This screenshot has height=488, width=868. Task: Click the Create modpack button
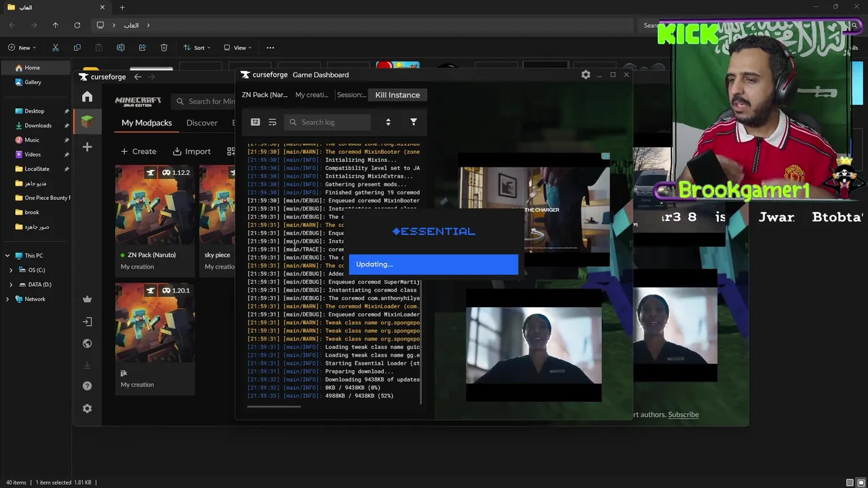coord(138,151)
